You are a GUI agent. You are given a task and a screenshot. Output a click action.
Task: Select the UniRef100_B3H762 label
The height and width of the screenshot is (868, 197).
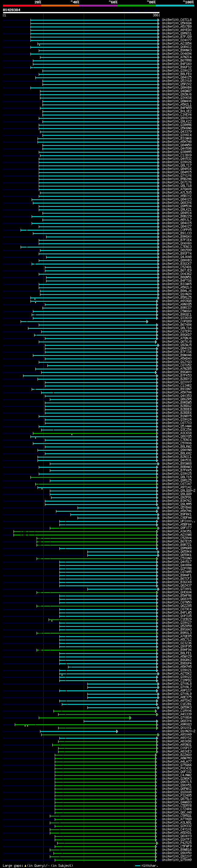tap(176, 501)
